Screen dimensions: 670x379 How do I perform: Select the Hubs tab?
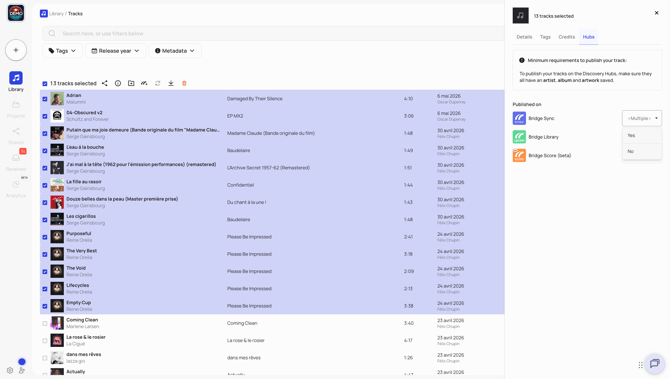click(588, 37)
